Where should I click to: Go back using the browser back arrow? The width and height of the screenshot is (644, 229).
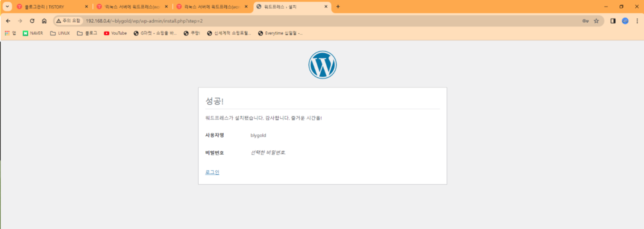click(8, 21)
